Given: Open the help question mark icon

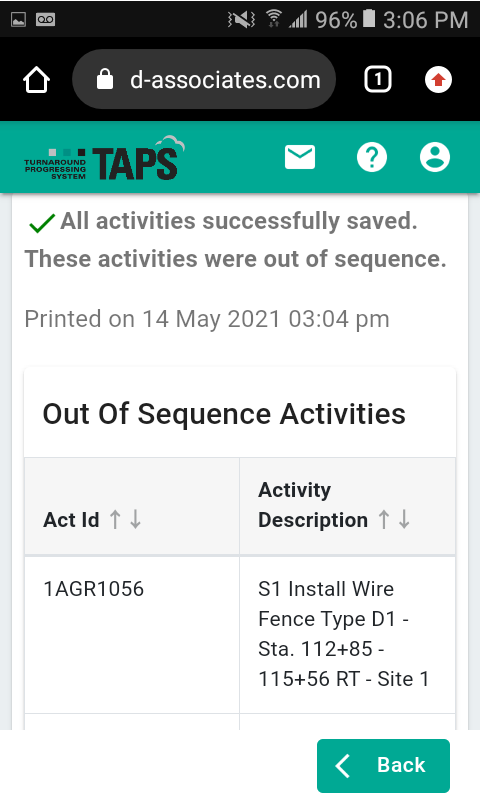Looking at the screenshot, I should coord(372,157).
